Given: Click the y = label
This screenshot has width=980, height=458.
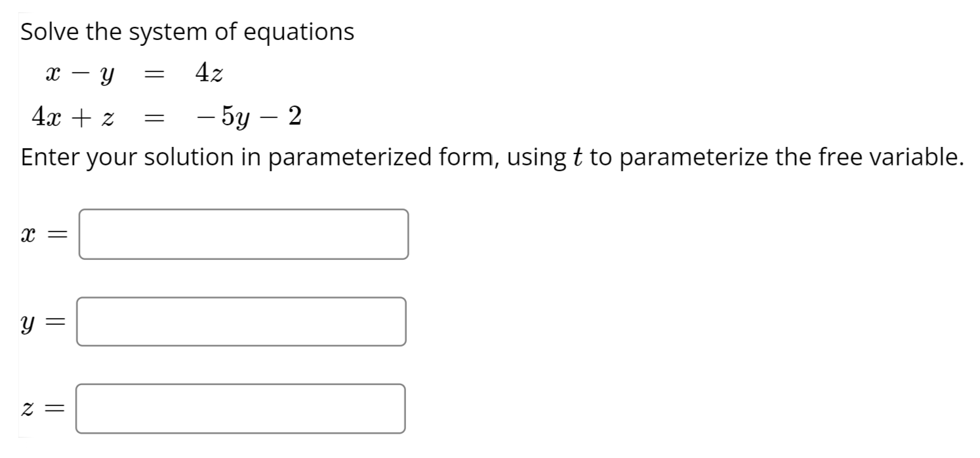Looking at the screenshot, I should point(43,321).
